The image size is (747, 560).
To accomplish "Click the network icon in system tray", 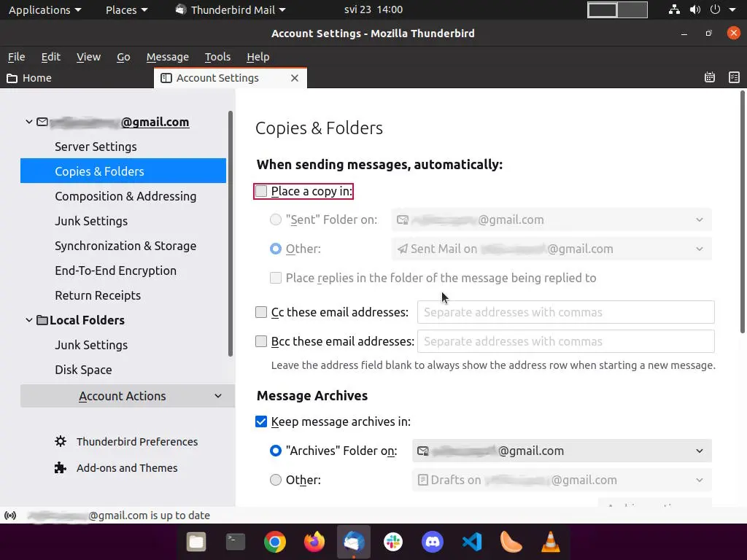I will (x=674, y=9).
